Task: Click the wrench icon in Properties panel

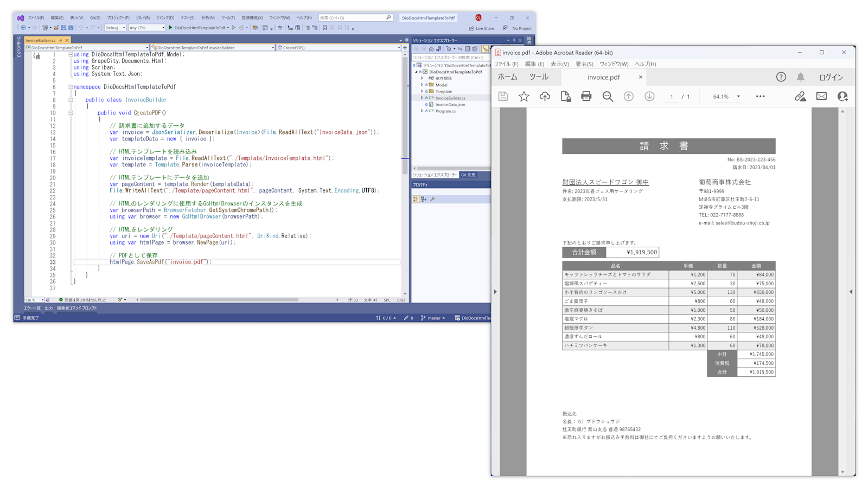Action: click(x=432, y=199)
